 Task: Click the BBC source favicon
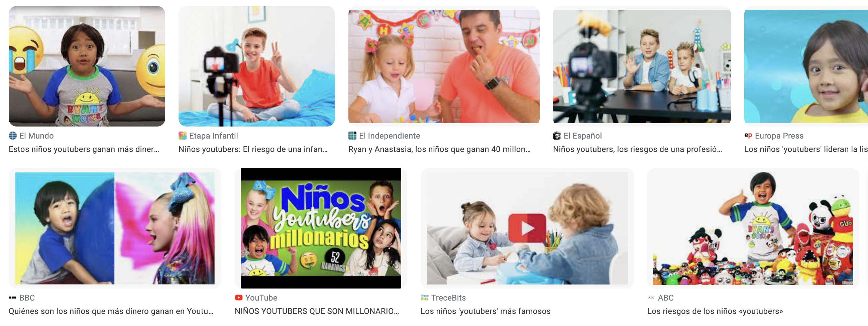click(12, 298)
